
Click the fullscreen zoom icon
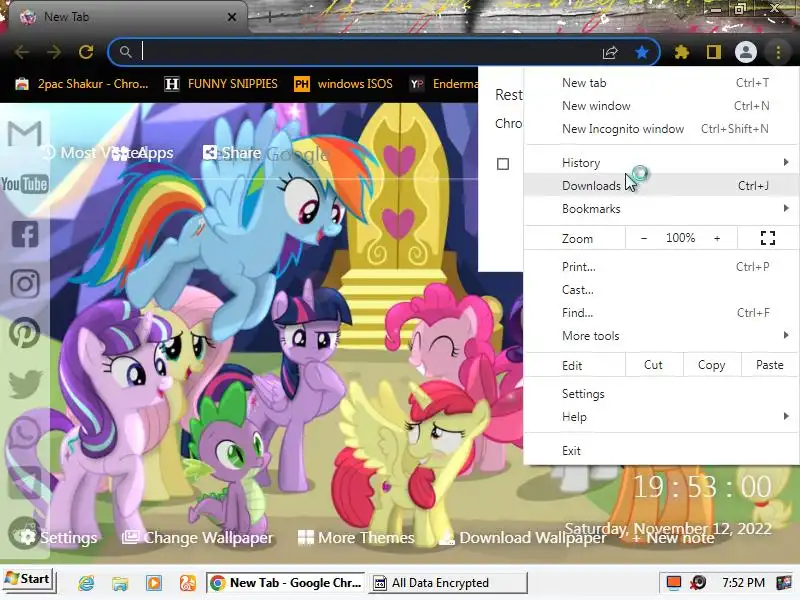coord(768,238)
